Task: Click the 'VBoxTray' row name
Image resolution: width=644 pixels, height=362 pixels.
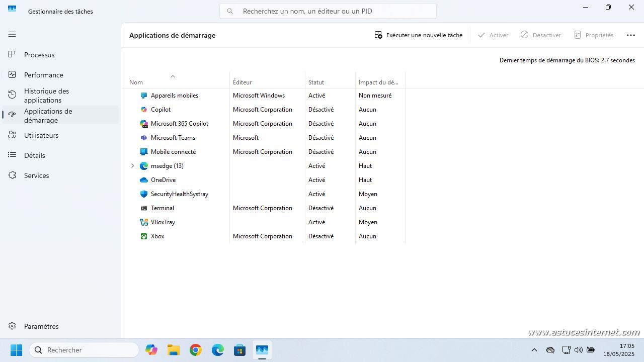Action: click(x=163, y=222)
